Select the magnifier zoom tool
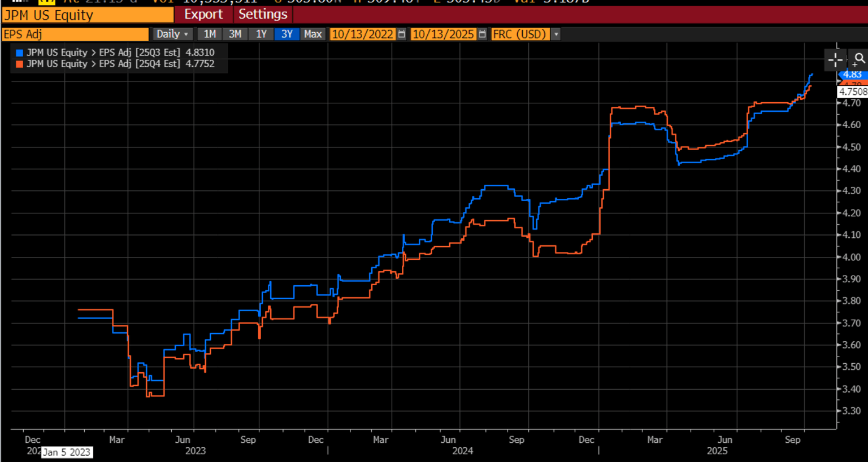 [x=859, y=59]
